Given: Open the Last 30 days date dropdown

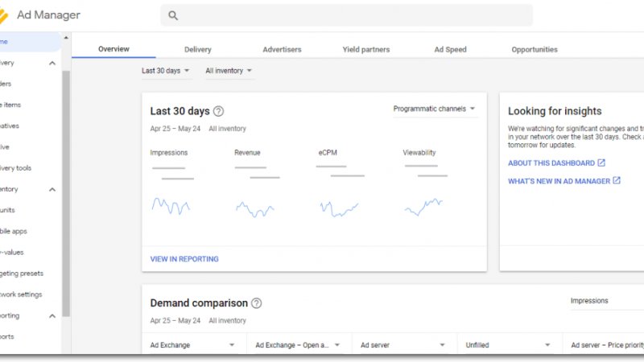Looking at the screenshot, I should (x=166, y=71).
